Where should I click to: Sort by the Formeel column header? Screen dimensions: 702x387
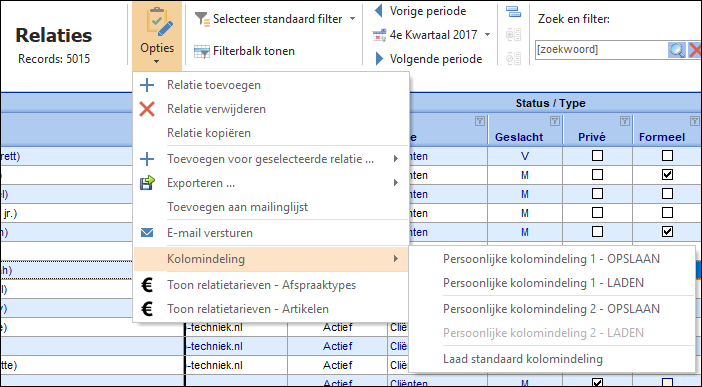662,137
